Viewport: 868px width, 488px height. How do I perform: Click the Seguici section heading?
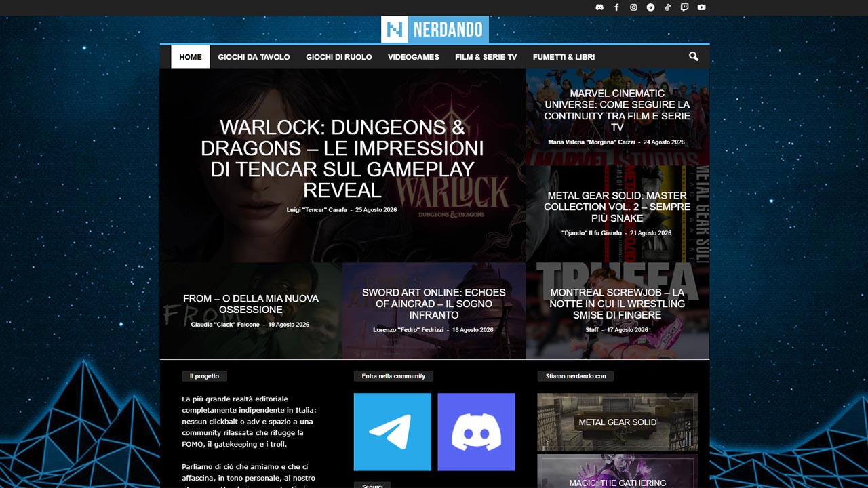tap(372, 485)
